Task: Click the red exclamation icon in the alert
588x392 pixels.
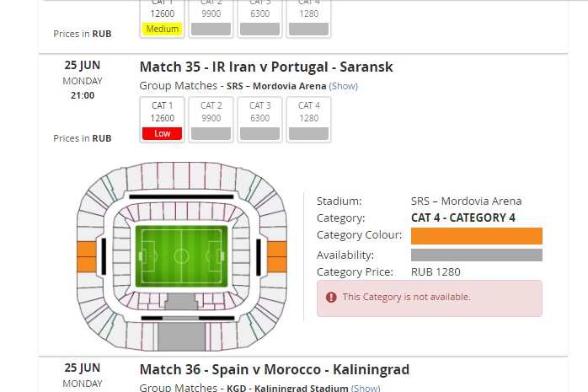Action: tap(331, 297)
